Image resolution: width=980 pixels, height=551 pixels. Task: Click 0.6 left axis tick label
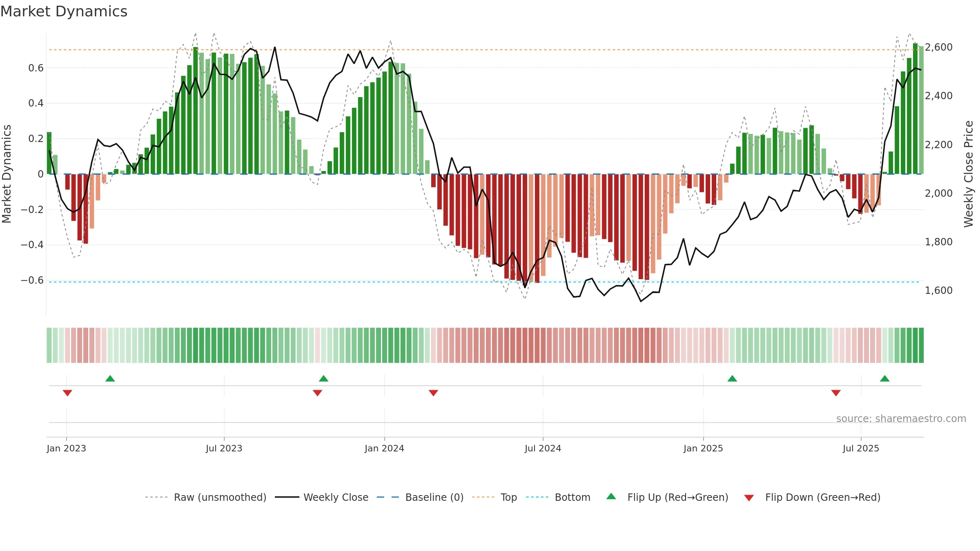[36, 68]
